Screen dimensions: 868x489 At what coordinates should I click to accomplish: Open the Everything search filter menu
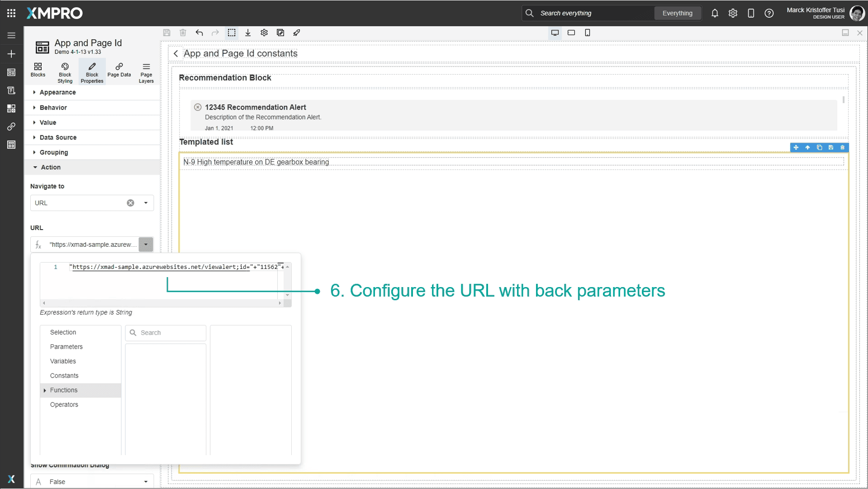[677, 13]
